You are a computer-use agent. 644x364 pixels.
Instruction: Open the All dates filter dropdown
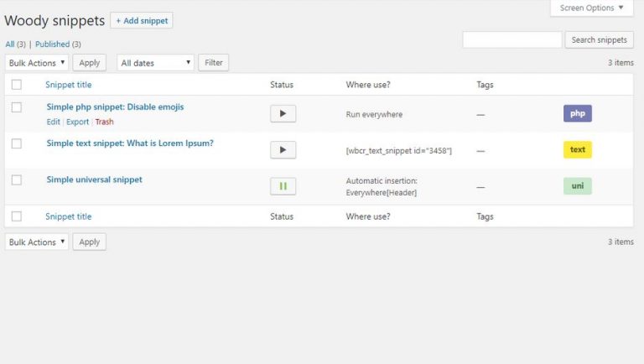click(x=155, y=63)
